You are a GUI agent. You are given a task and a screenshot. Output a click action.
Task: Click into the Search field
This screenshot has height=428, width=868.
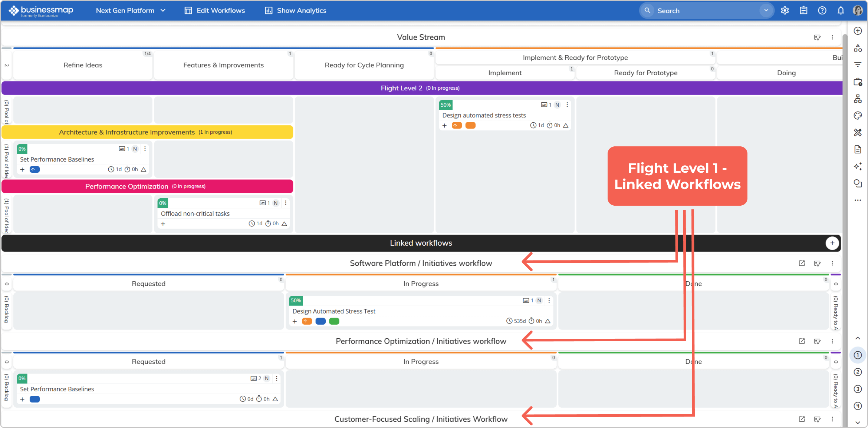697,10
